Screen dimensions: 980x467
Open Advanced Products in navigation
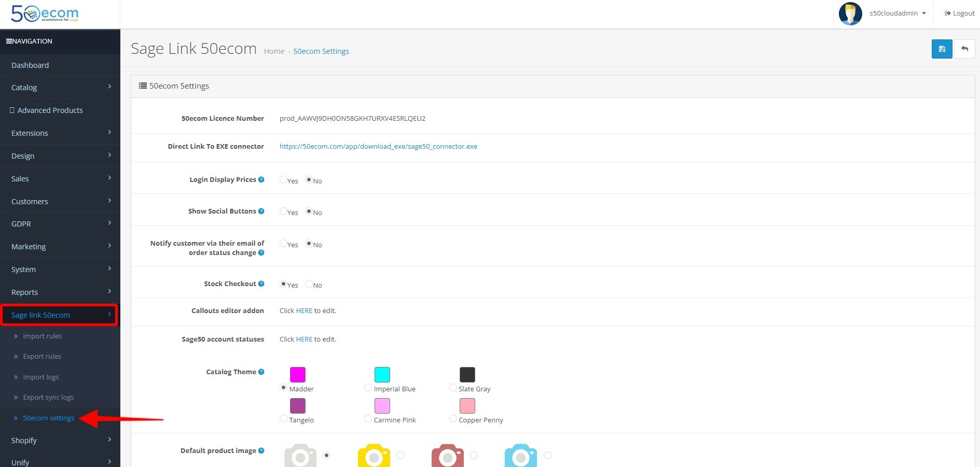(60, 110)
